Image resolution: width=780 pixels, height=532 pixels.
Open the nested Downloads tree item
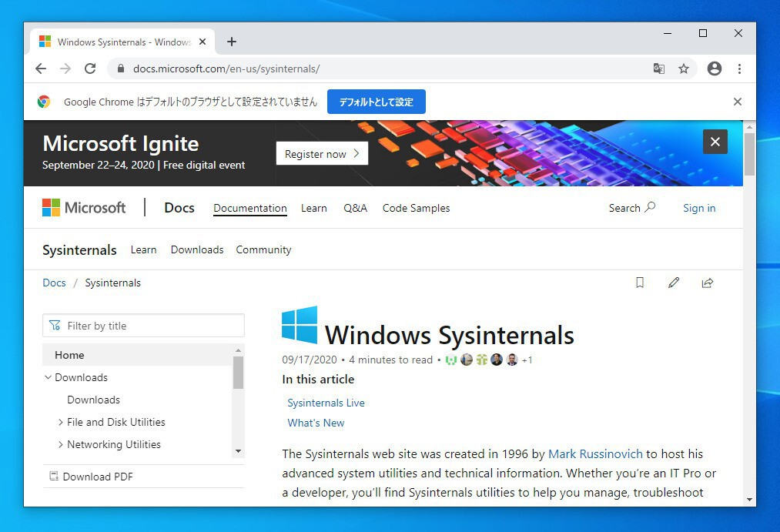tap(93, 400)
